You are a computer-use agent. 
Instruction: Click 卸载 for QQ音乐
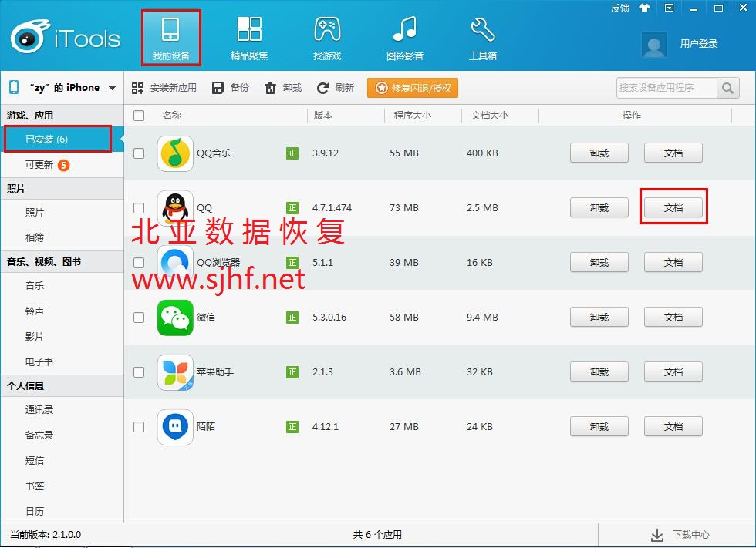point(599,153)
